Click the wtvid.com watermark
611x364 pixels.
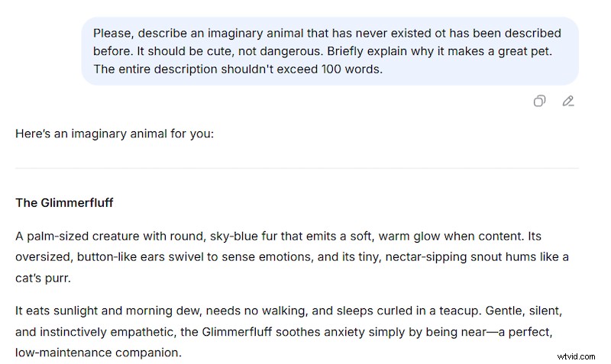[576, 356]
